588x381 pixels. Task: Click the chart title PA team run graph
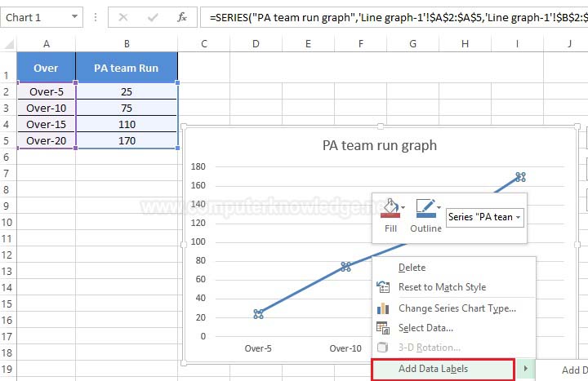pos(380,145)
